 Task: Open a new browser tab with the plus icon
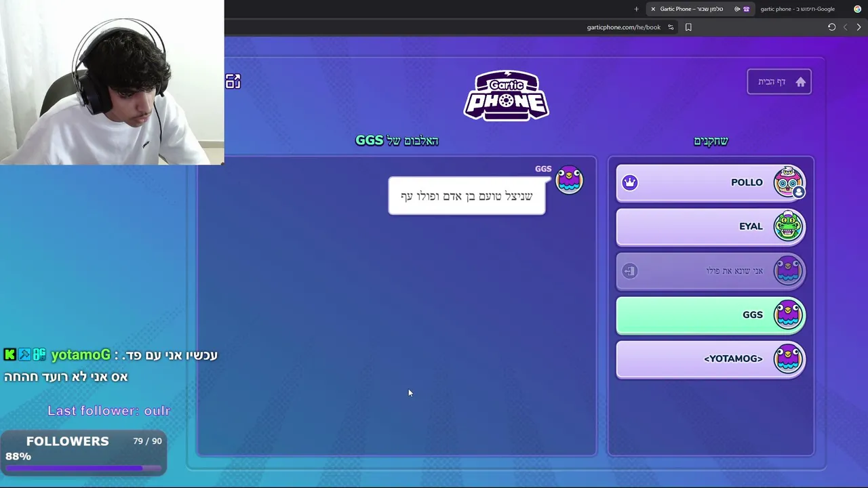tap(636, 9)
